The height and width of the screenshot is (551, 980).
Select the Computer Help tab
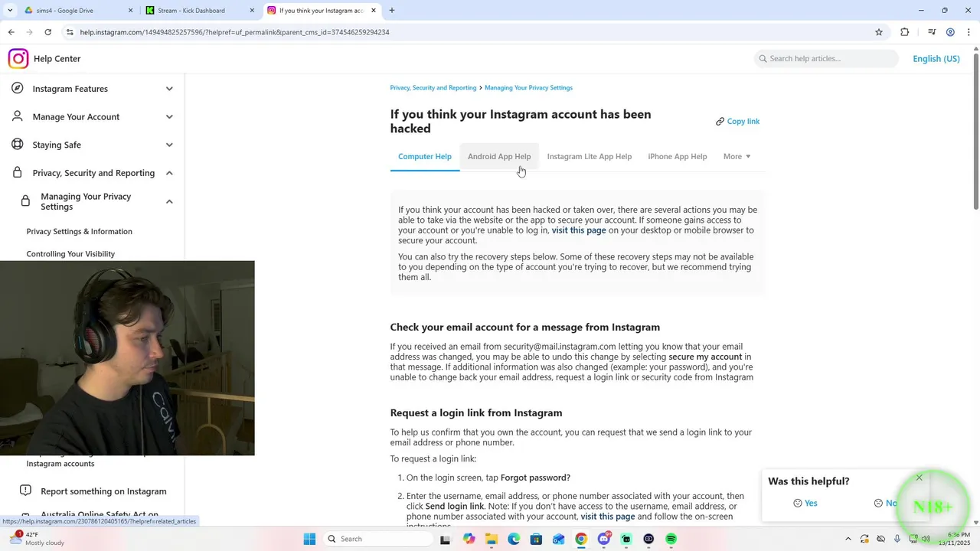(x=425, y=156)
